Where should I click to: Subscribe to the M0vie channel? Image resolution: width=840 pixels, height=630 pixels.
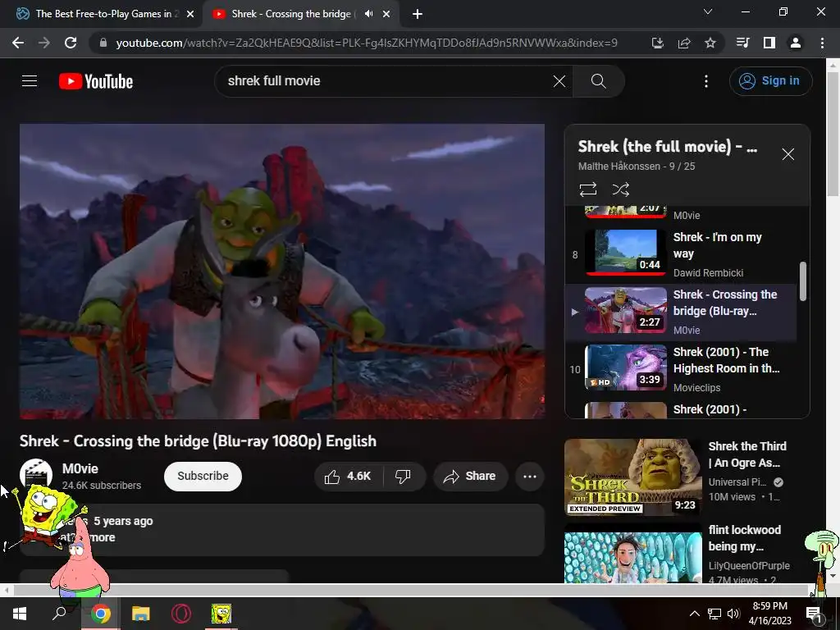click(x=203, y=477)
